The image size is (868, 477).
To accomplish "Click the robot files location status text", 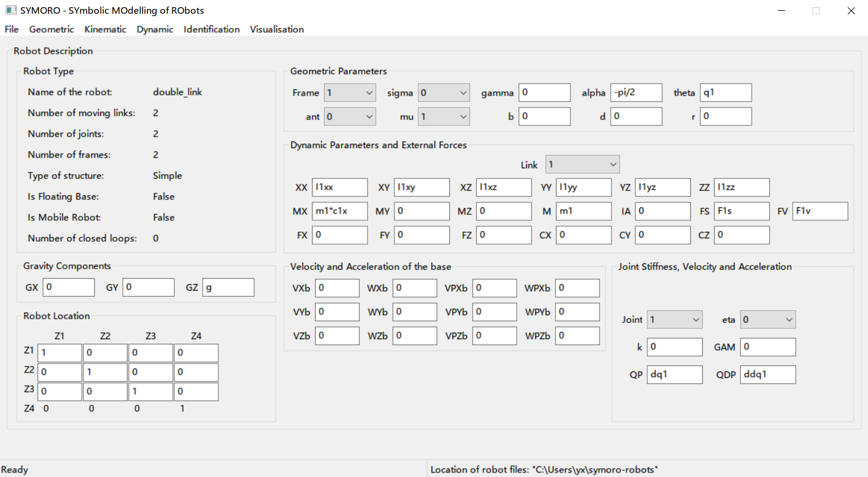I will click(544, 470).
